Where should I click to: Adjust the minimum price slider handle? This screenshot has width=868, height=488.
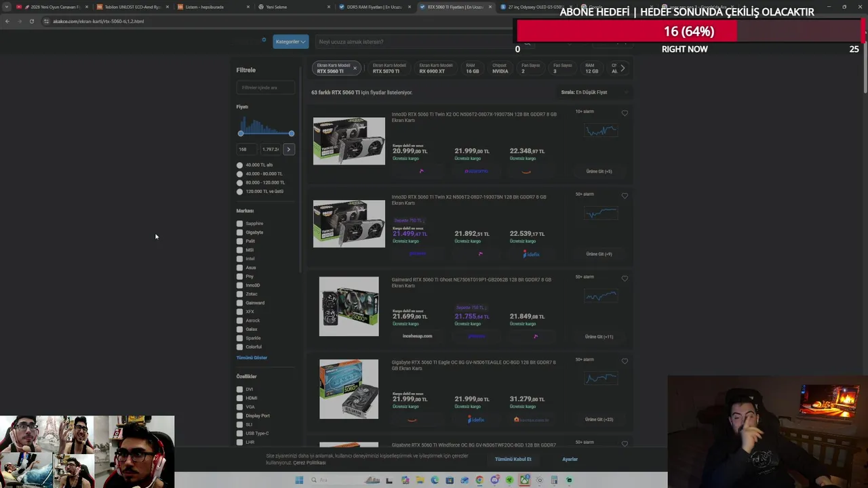click(241, 134)
